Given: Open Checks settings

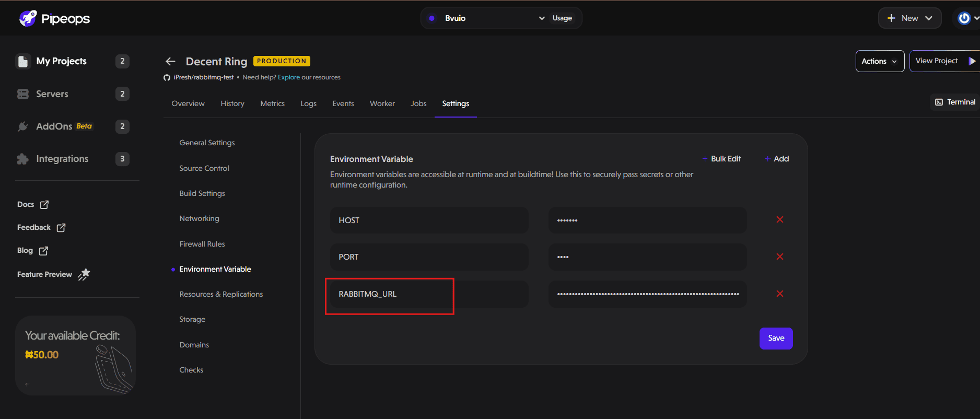Looking at the screenshot, I should coord(191,370).
